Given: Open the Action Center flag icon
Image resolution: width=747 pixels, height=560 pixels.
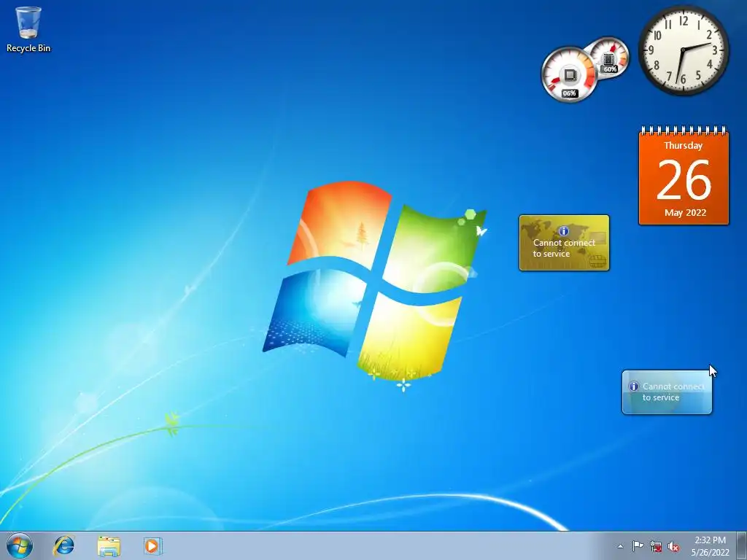Looking at the screenshot, I should click(638, 546).
